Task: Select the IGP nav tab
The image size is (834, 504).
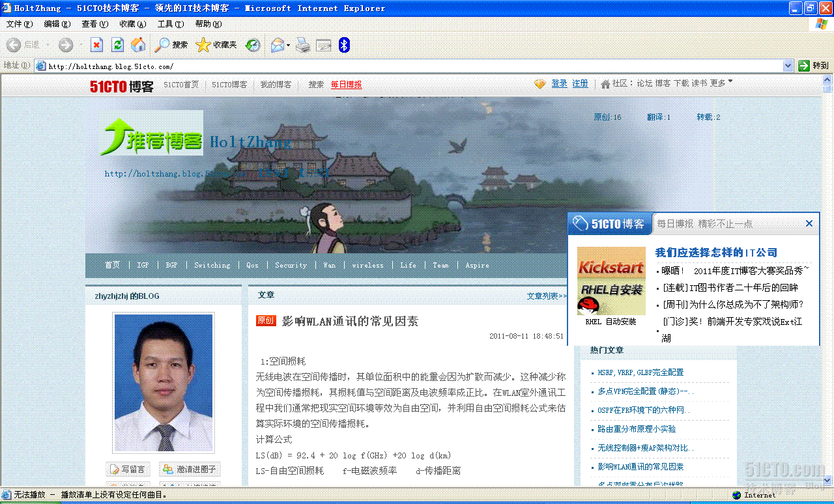Action: click(143, 265)
